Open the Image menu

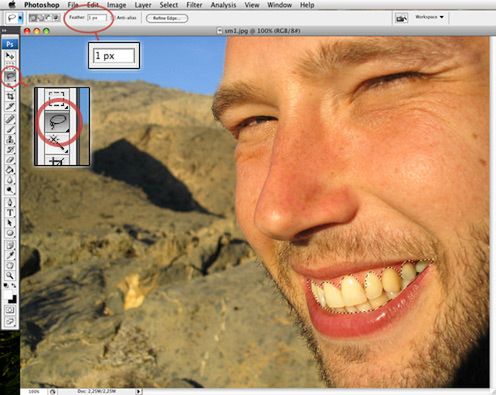pyautogui.click(x=117, y=5)
